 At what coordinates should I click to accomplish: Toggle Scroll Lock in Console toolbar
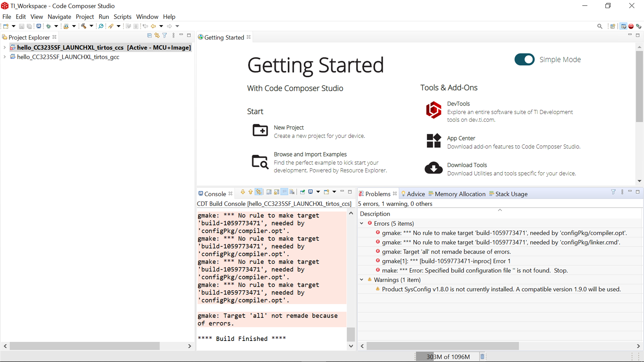pyautogui.click(x=277, y=192)
